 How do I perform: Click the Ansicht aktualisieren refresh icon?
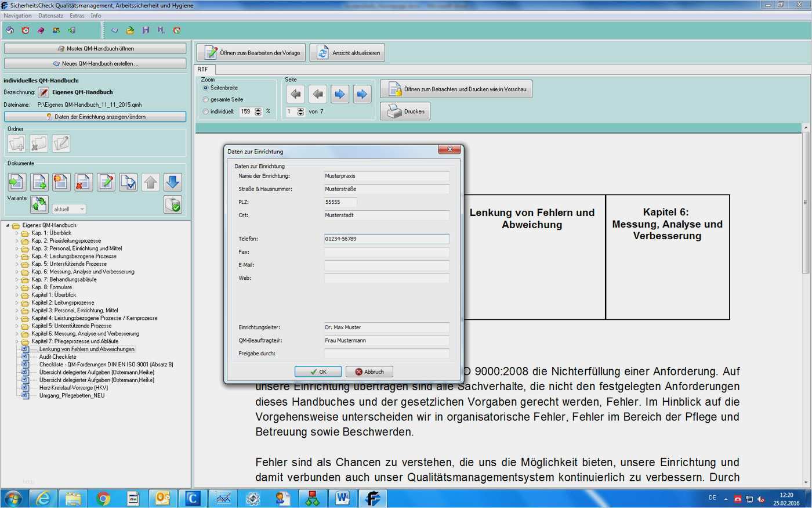(x=322, y=53)
